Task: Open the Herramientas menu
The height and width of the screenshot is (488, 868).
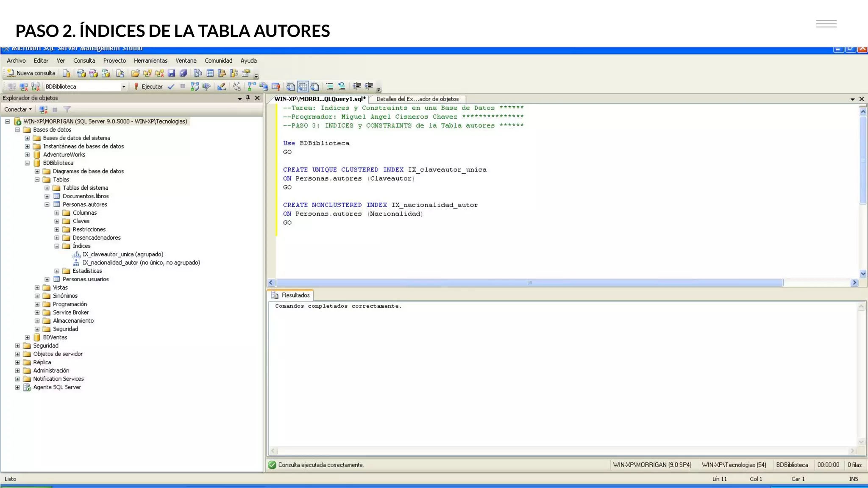Action: [150, 61]
